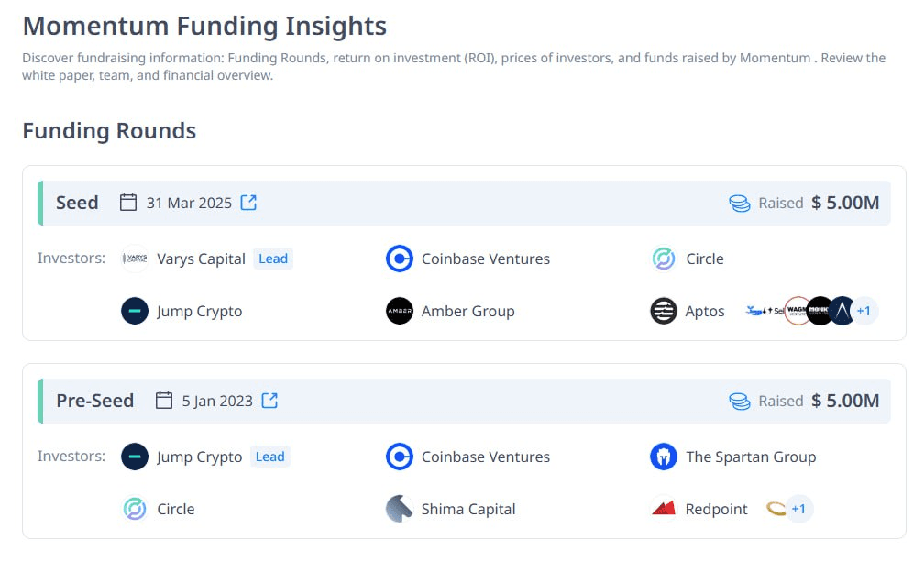Open the external link icon beside 5 Jan 2023

tap(269, 401)
